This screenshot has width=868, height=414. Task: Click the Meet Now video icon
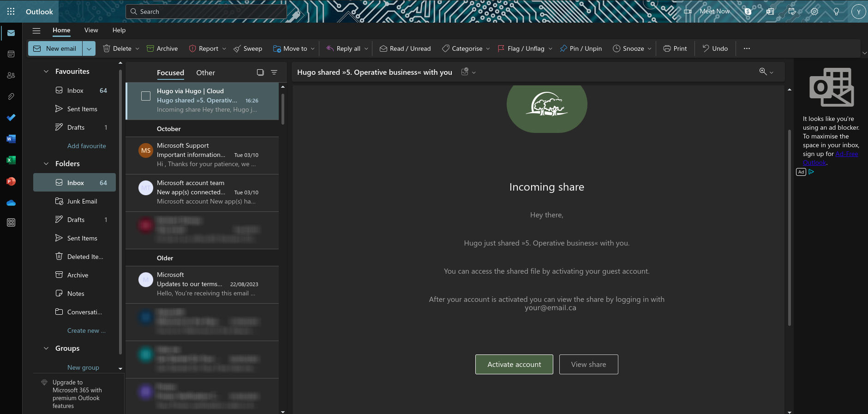coord(688,12)
